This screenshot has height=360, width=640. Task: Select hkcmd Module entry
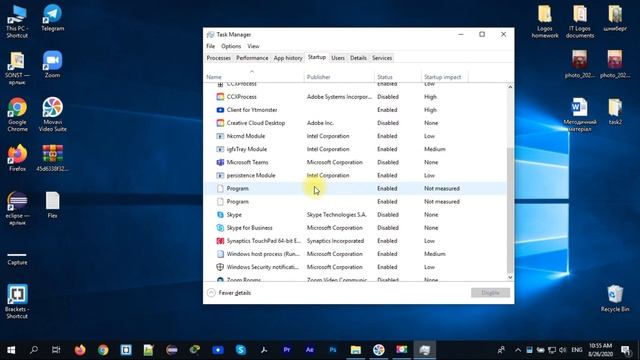pos(355,136)
